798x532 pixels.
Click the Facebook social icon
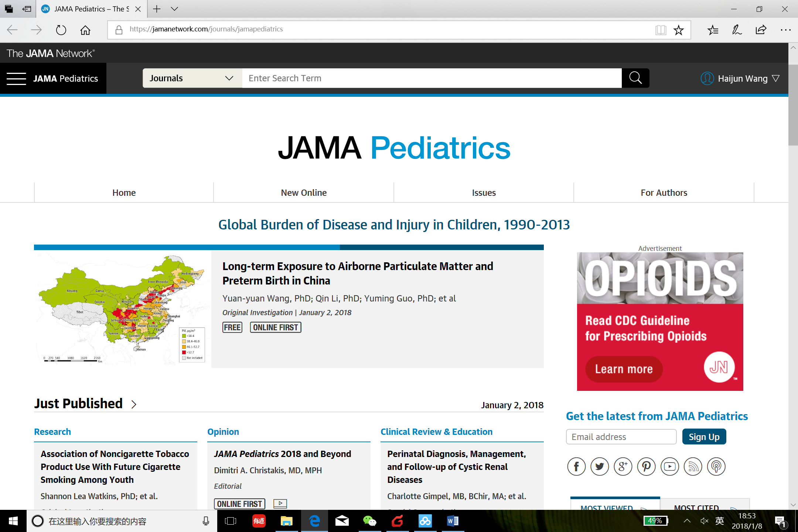pyautogui.click(x=576, y=467)
